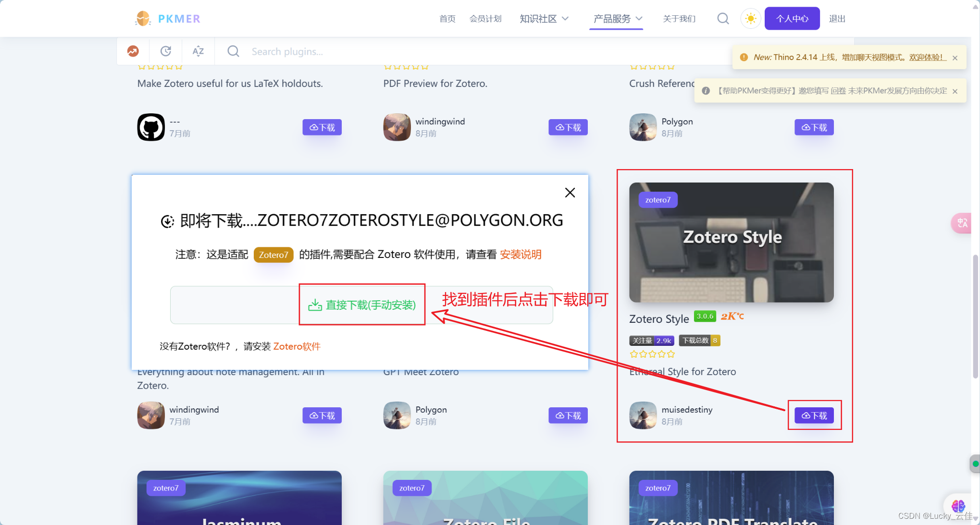Viewport: 980px width, 525px height.
Task: Download the Zotero Style plugin
Action: [x=814, y=415]
